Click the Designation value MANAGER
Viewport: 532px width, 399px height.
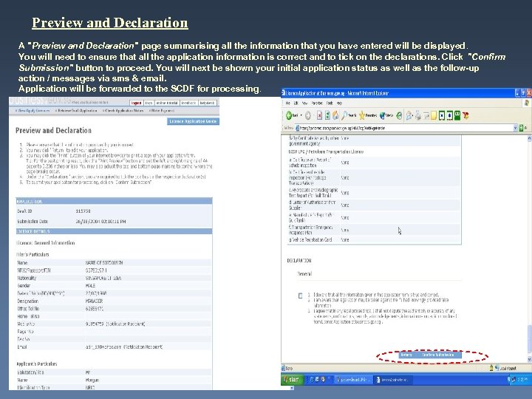tap(95, 301)
